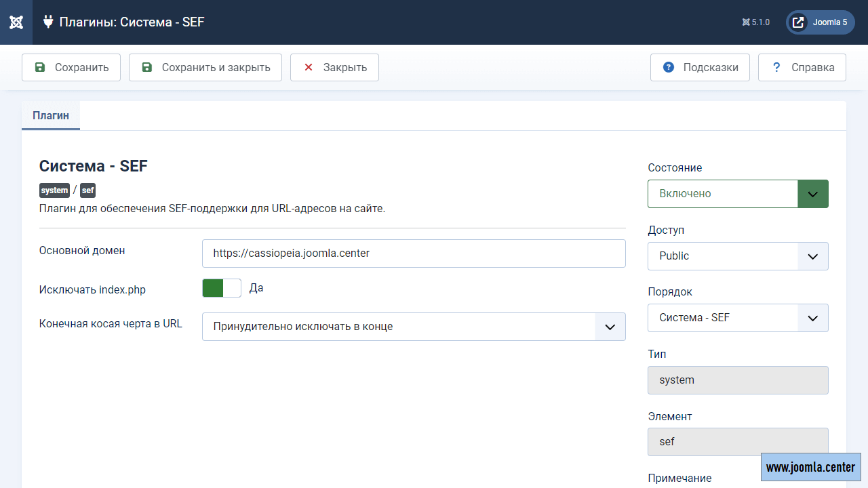Click the red X icon on Закрыть
868x488 pixels.
pyautogui.click(x=309, y=67)
